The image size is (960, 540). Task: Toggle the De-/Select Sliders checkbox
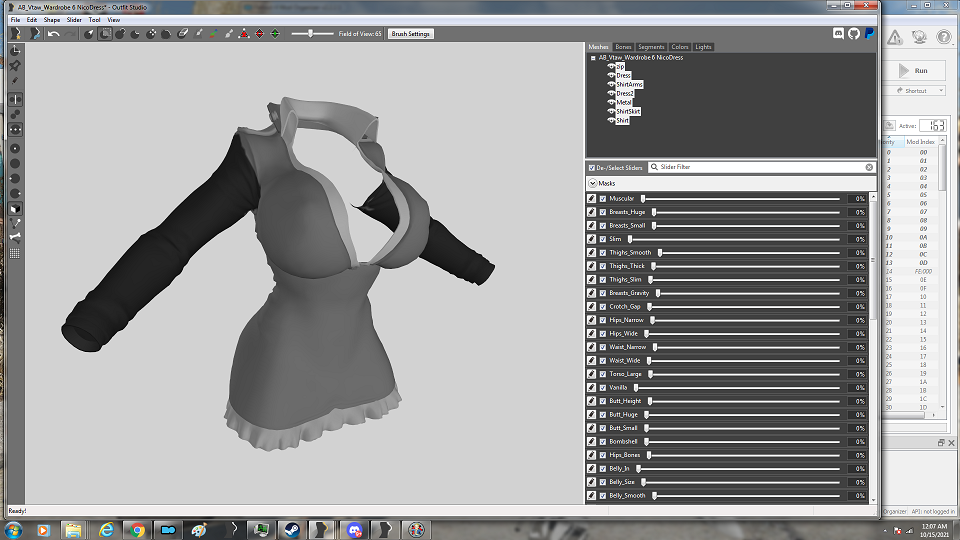coord(592,167)
